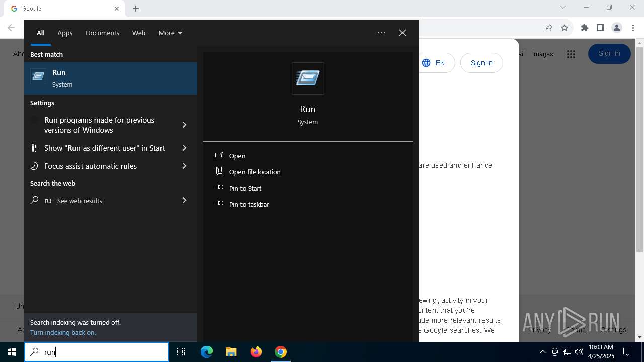Click the large Run icon in preview pane
Image resolution: width=644 pixels, height=362 pixels.
pos(308,78)
